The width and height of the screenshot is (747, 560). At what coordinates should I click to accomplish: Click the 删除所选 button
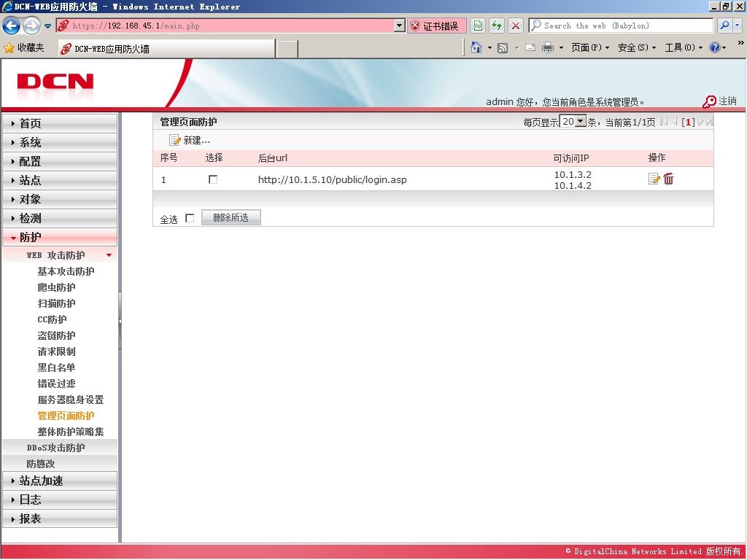(x=231, y=217)
